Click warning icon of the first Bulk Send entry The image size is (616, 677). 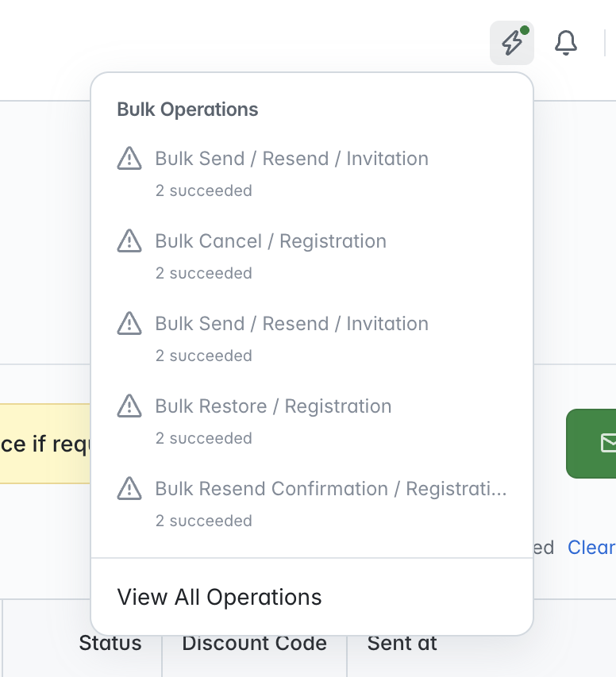click(x=129, y=159)
